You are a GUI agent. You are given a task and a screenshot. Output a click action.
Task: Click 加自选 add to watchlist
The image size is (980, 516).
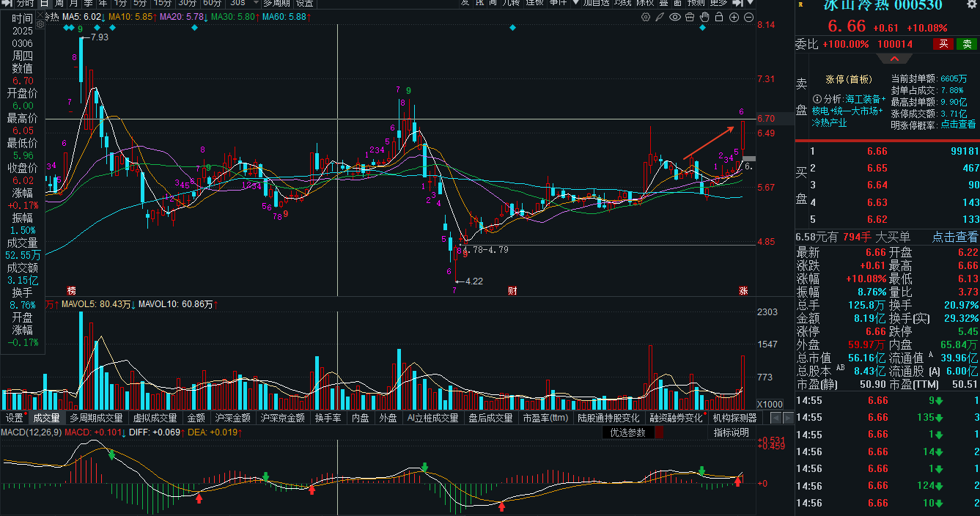click(596, 3)
